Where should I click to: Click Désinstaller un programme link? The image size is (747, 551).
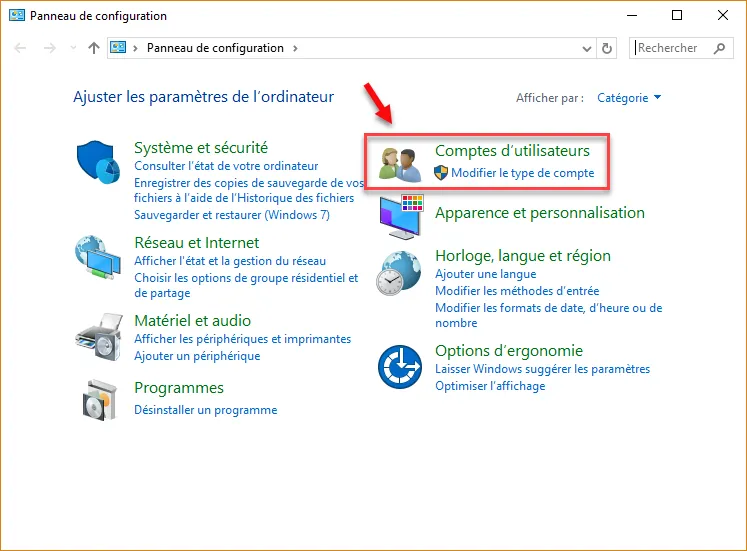(x=205, y=410)
